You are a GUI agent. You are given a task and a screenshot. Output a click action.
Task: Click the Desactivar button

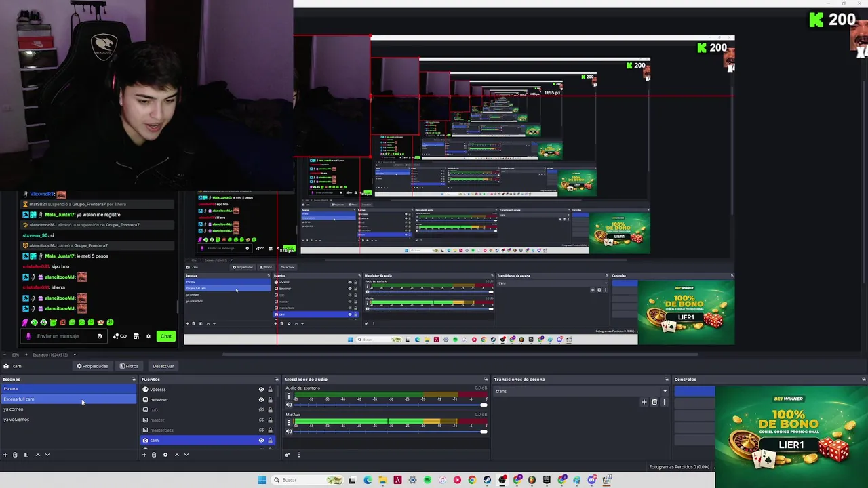click(x=163, y=366)
